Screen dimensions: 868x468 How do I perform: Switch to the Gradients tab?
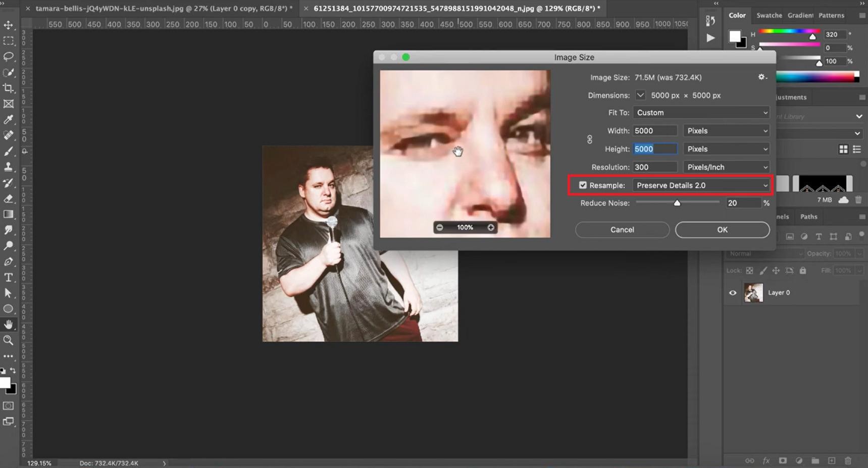(800, 16)
